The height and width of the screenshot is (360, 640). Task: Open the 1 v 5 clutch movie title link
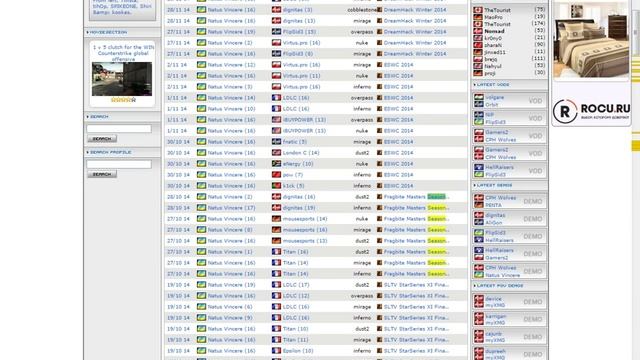click(123, 53)
